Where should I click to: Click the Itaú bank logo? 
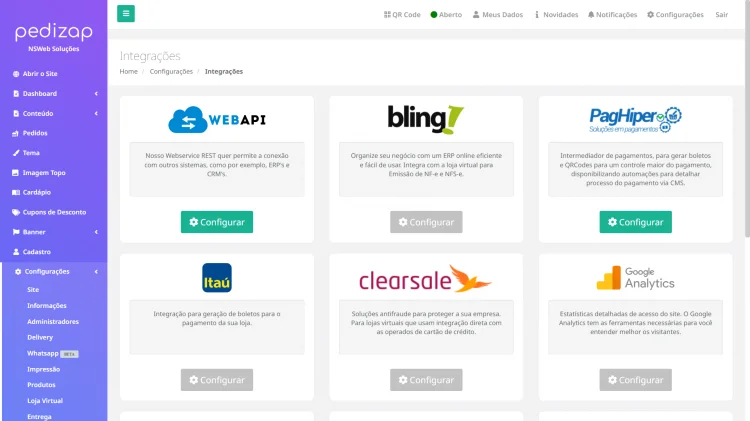coord(217,277)
